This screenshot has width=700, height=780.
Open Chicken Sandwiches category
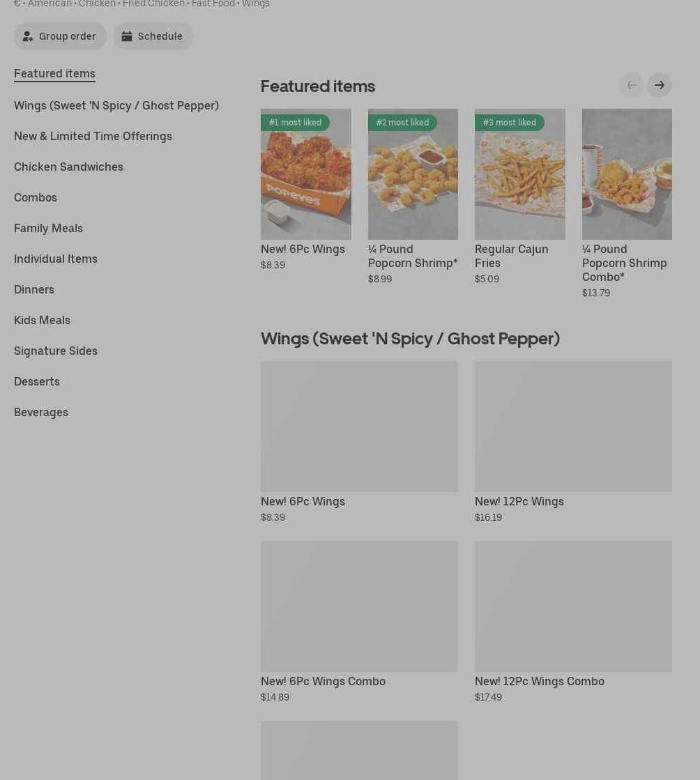pyautogui.click(x=68, y=167)
